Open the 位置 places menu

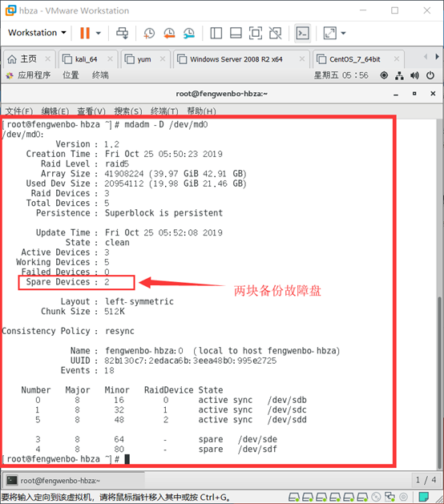(71, 75)
